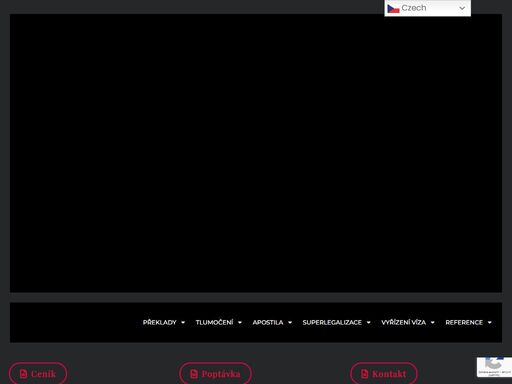Screen dimensions: 512x384
Task: Open the APOSTILA menu item
Action: (x=268, y=322)
